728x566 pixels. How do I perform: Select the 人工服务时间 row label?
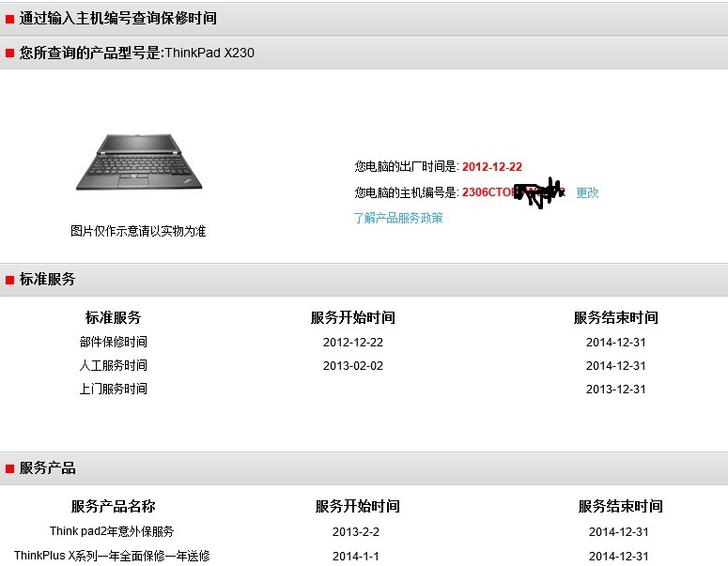tap(113, 366)
